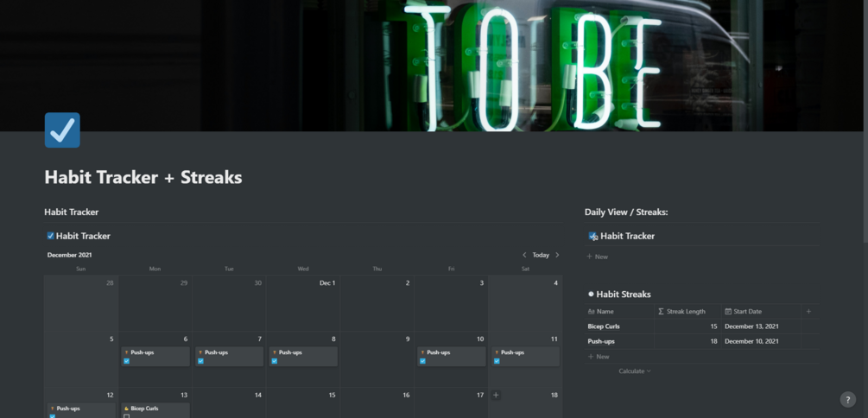Check the Bicep Curls box on December 13

127,415
